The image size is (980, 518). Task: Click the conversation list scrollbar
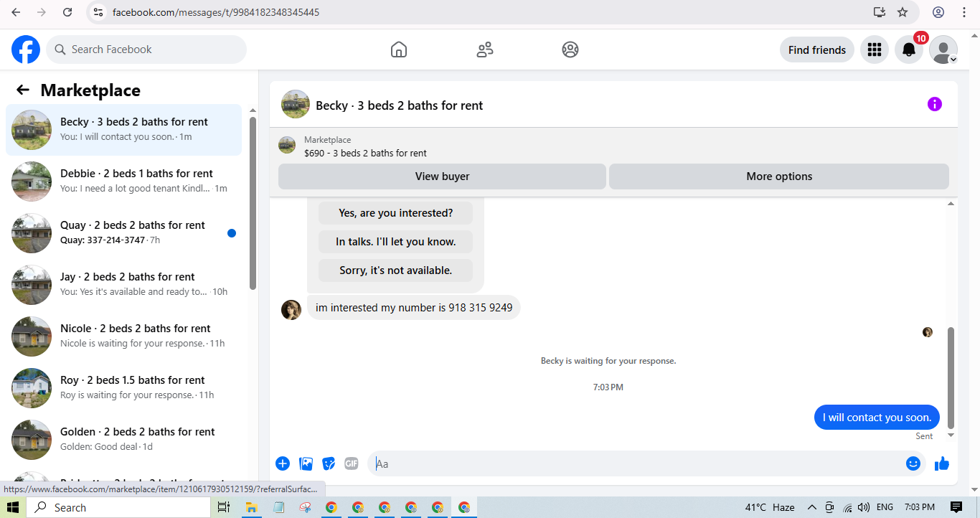pos(253,203)
